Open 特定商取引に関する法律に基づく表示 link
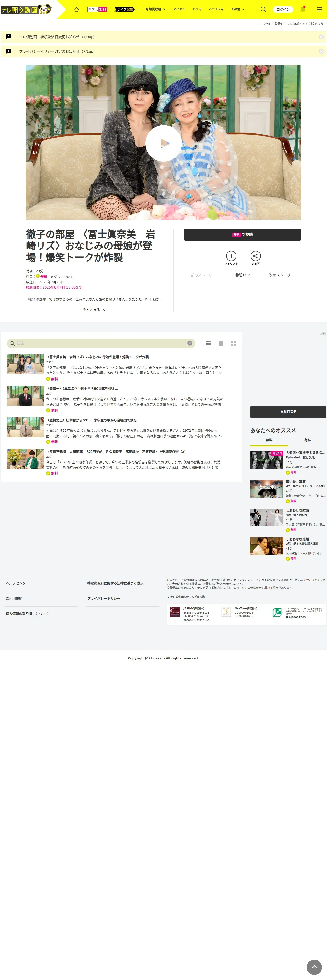 click(x=115, y=583)
